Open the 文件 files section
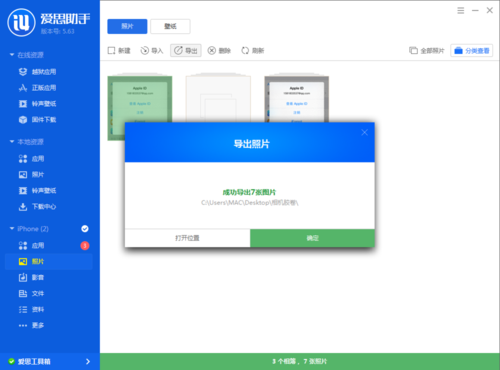The width and height of the screenshot is (500, 370). click(x=31, y=293)
